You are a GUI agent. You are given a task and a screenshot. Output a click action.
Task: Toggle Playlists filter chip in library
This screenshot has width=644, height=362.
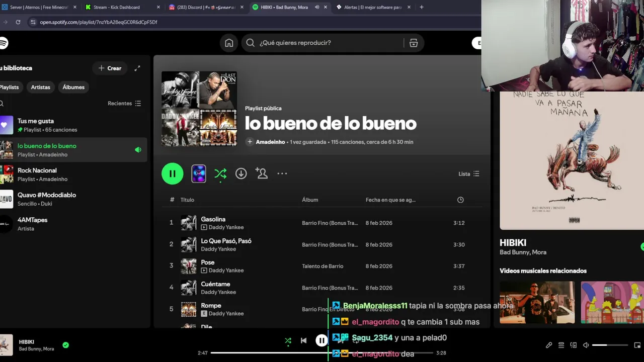click(10, 87)
